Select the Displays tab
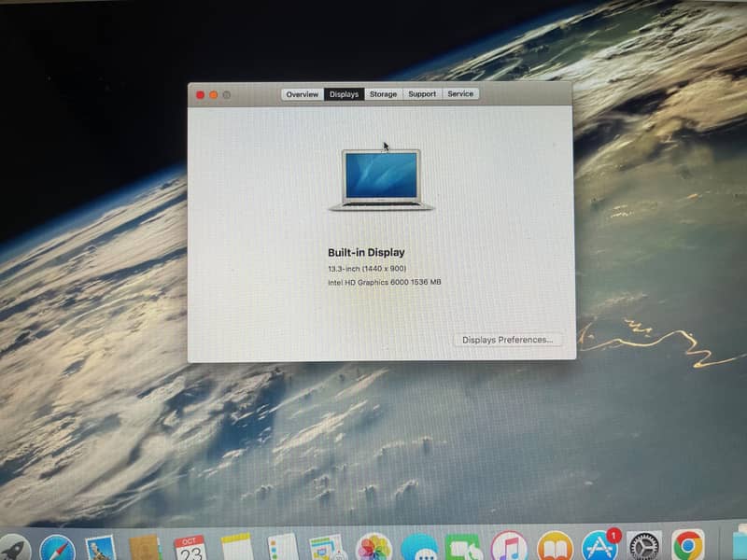This screenshot has width=747, height=560. [x=344, y=94]
